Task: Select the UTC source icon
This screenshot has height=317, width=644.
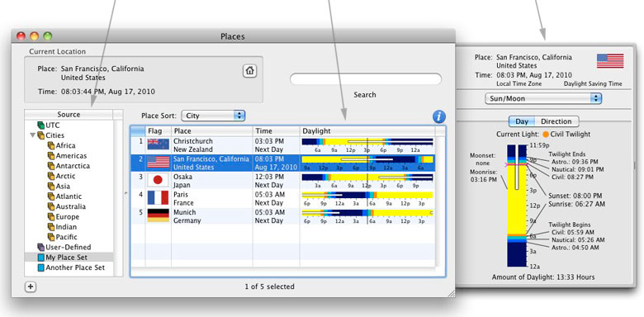Action: tap(40, 125)
